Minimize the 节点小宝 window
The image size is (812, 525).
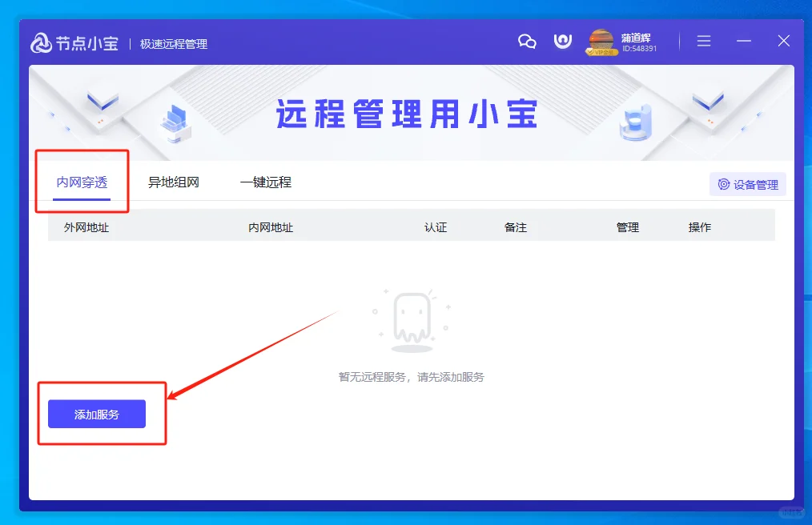[x=744, y=41]
